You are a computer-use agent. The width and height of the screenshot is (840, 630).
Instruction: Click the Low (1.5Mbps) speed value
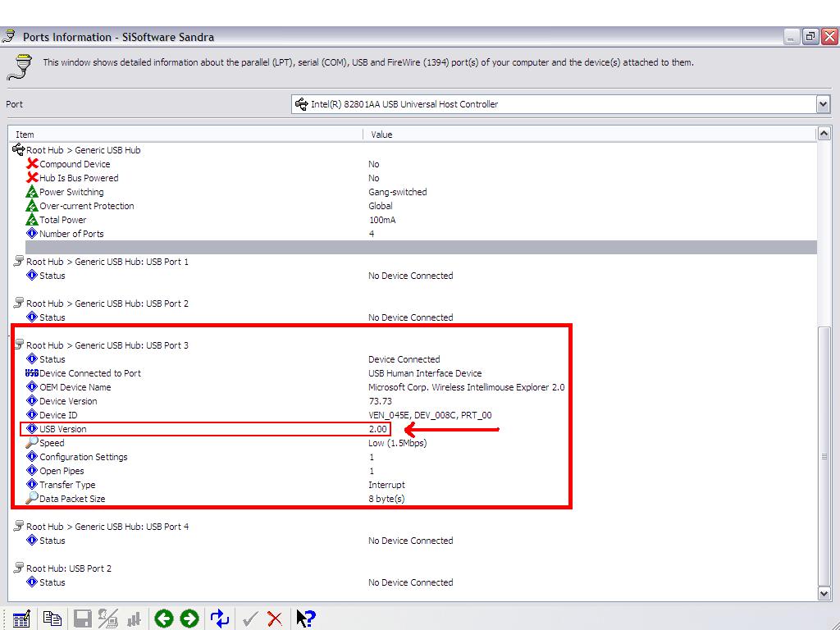coord(398,442)
